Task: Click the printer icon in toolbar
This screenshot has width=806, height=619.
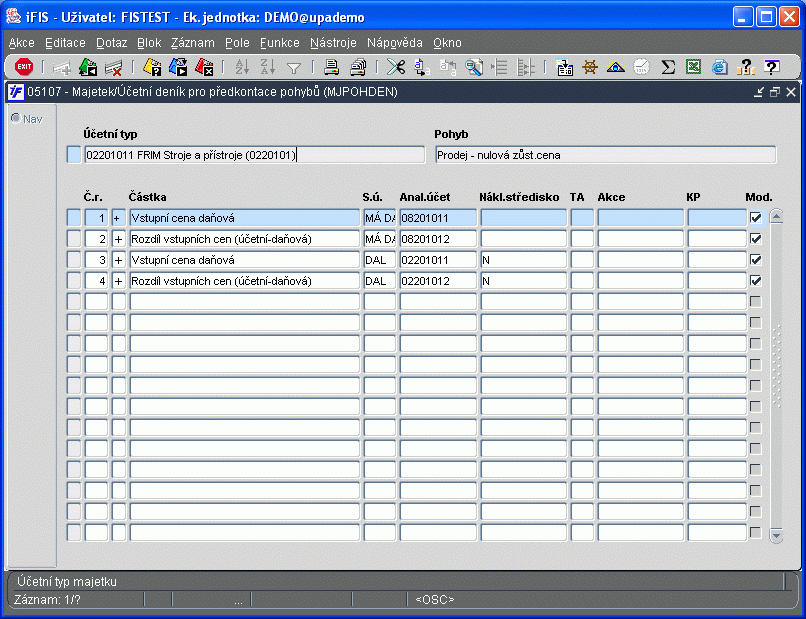Action: [x=331, y=67]
